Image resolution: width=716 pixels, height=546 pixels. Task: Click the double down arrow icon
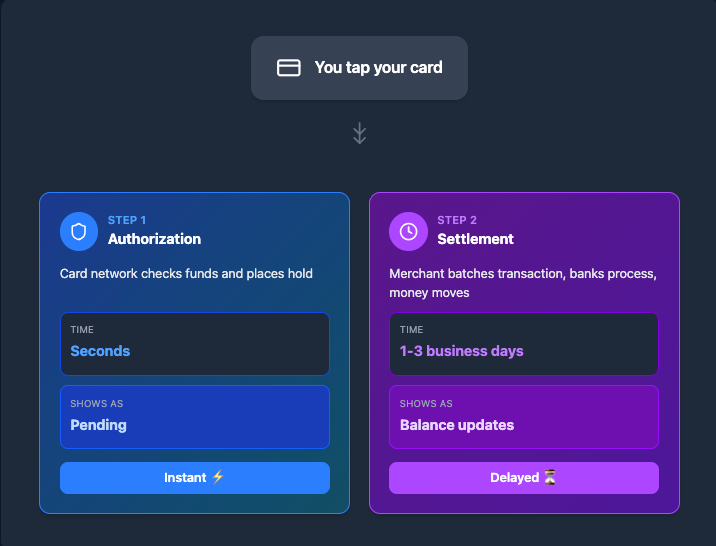(x=360, y=133)
